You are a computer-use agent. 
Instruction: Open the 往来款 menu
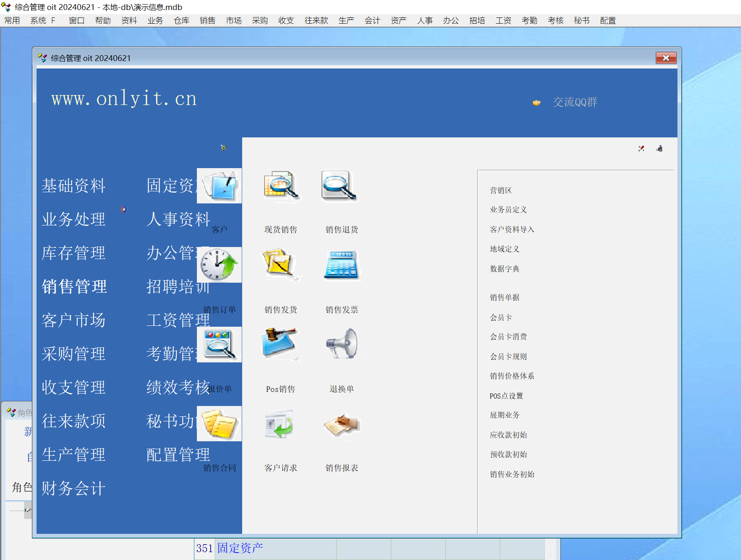(316, 21)
